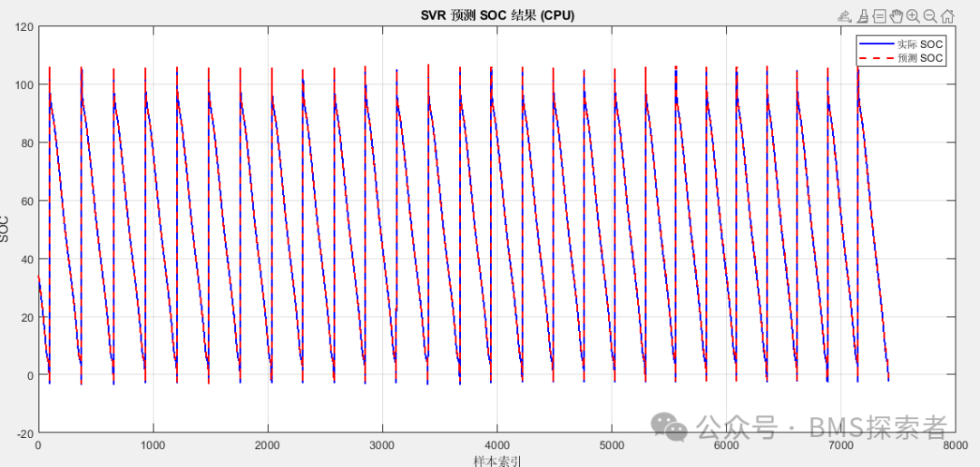Click the x-axis tick label 1000

click(x=152, y=445)
